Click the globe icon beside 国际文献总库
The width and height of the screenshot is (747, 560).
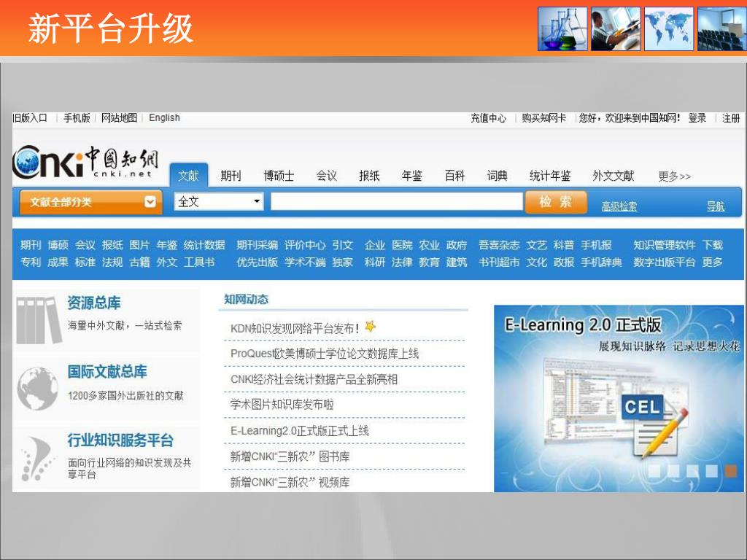(x=38, y=389)
